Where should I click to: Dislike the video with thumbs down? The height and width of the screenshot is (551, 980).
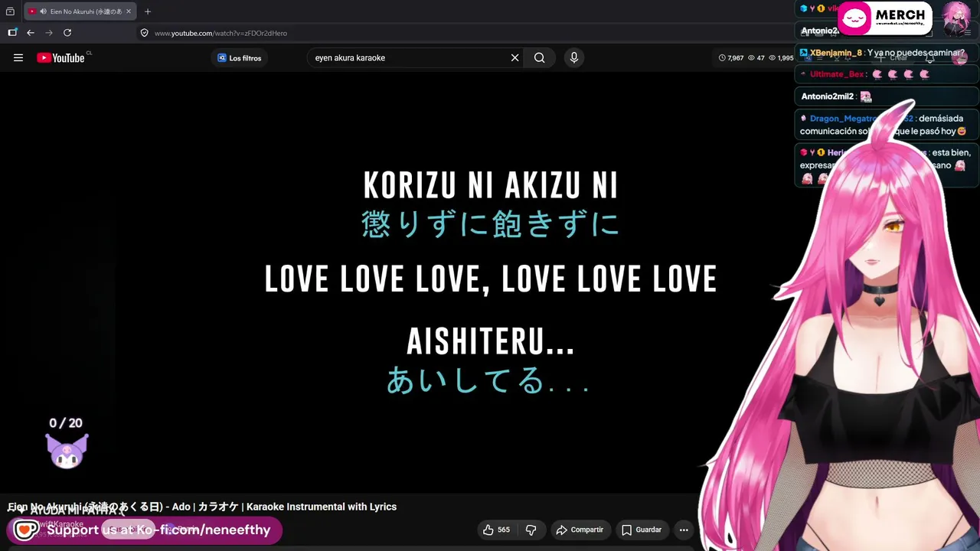coord(531,530)
